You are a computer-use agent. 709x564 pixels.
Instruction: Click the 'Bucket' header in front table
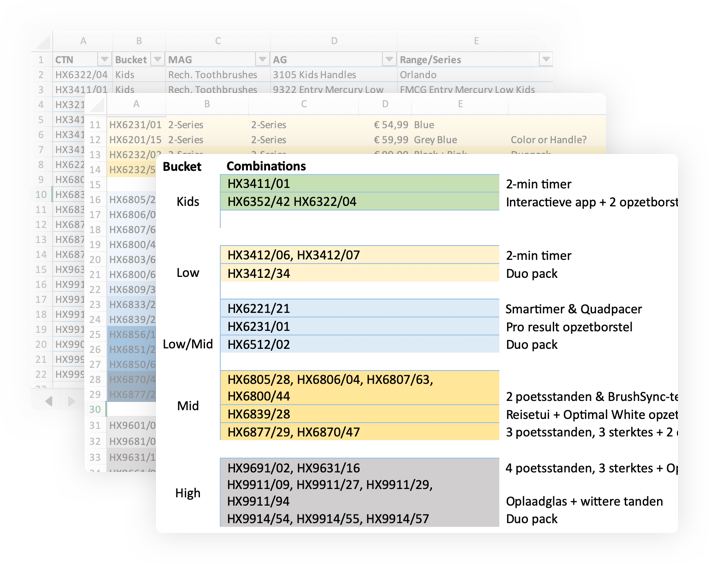(x=182, y=166)
